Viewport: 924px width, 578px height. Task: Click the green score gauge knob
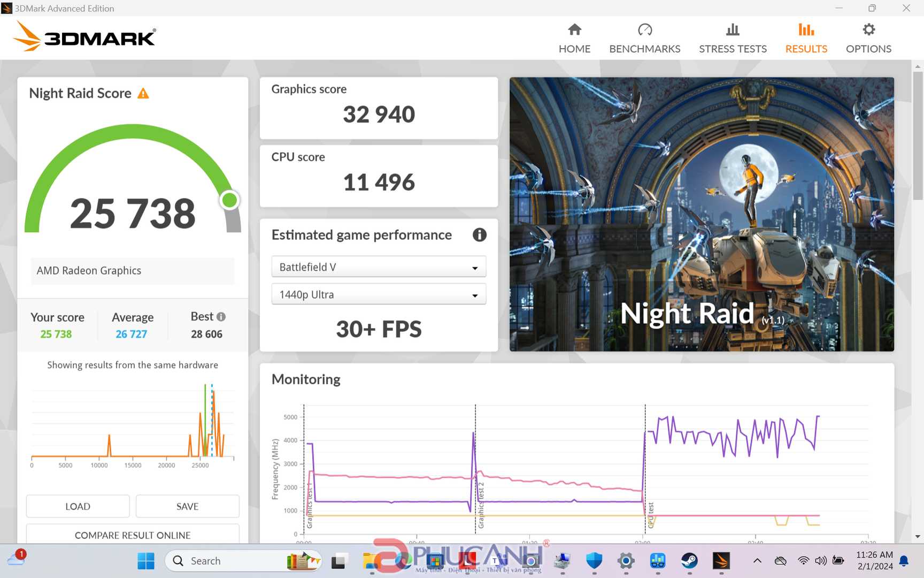pos(229,200)
